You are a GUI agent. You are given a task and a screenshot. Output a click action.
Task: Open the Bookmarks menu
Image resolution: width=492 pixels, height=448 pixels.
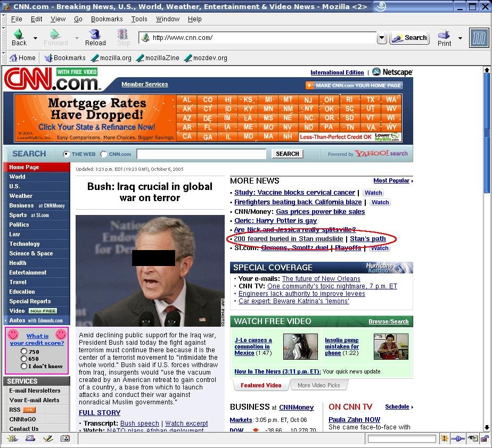tap(106, 19)
